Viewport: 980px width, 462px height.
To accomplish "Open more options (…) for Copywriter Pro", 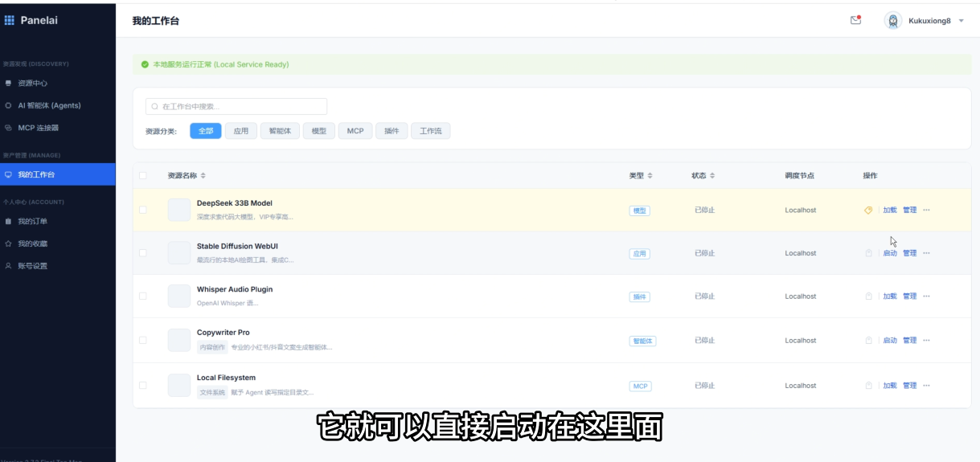I will (x=926, y=341).
